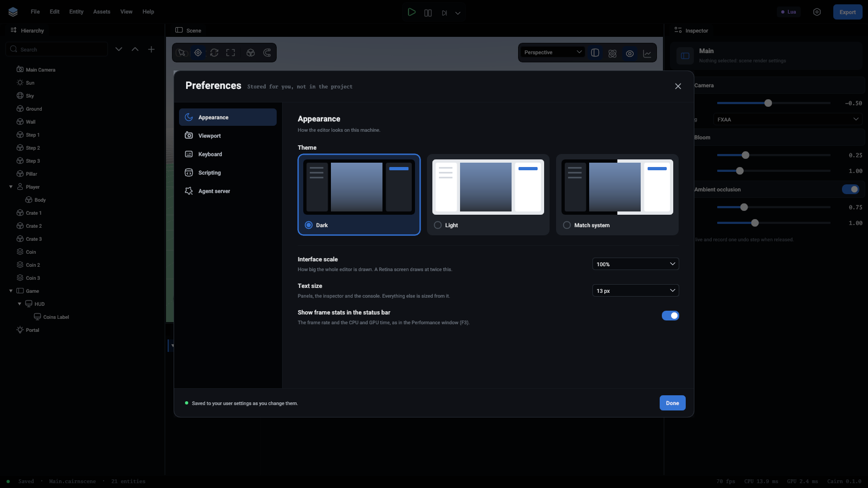Select the frame selection brackets tool
The height and width of the screenshot is (488, 868).
tap(231, 53)
